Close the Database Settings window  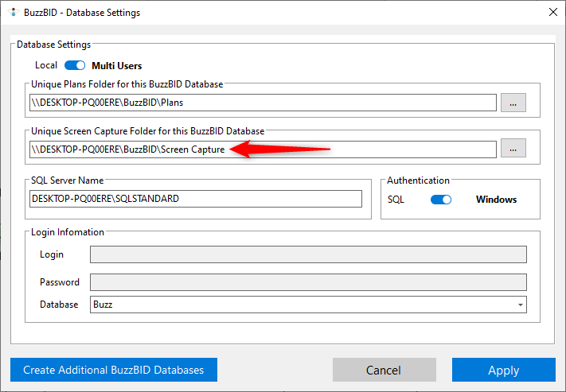coord(552,12)
